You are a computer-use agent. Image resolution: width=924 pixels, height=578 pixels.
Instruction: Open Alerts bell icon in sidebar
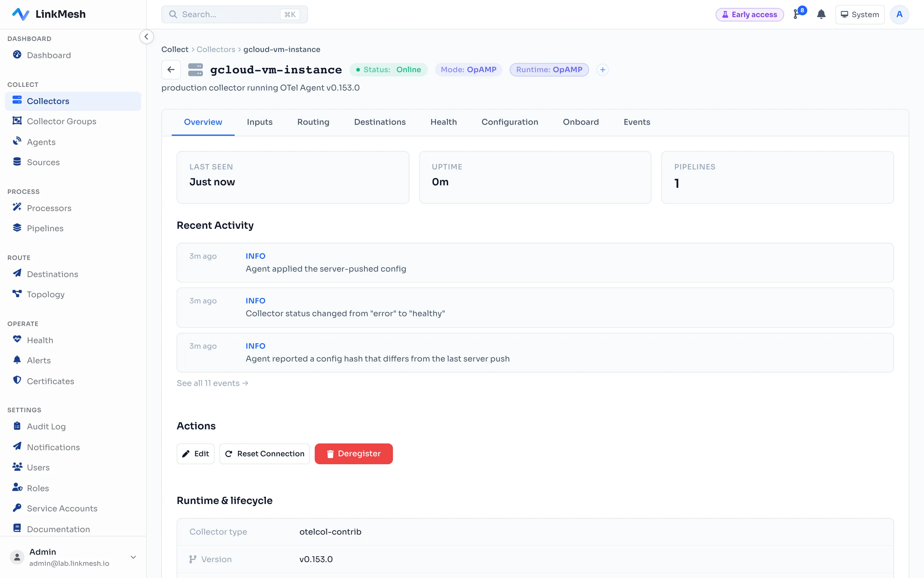tap(17, 360)
